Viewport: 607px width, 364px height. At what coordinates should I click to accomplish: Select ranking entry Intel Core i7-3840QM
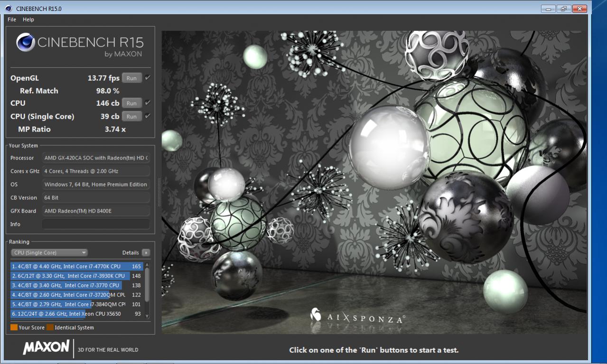76,304
